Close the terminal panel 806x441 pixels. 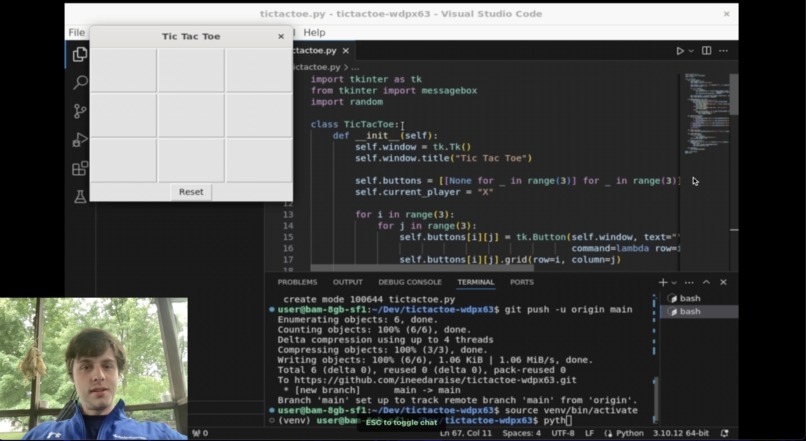click(723, 282)
